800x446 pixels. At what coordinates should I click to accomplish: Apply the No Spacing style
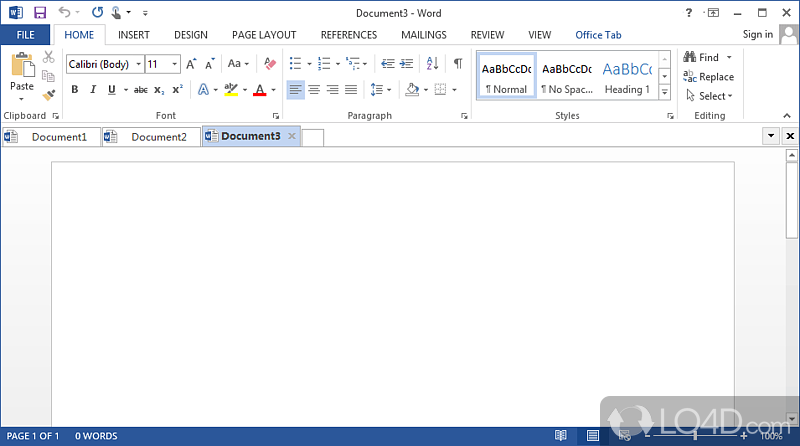[567, 77]
